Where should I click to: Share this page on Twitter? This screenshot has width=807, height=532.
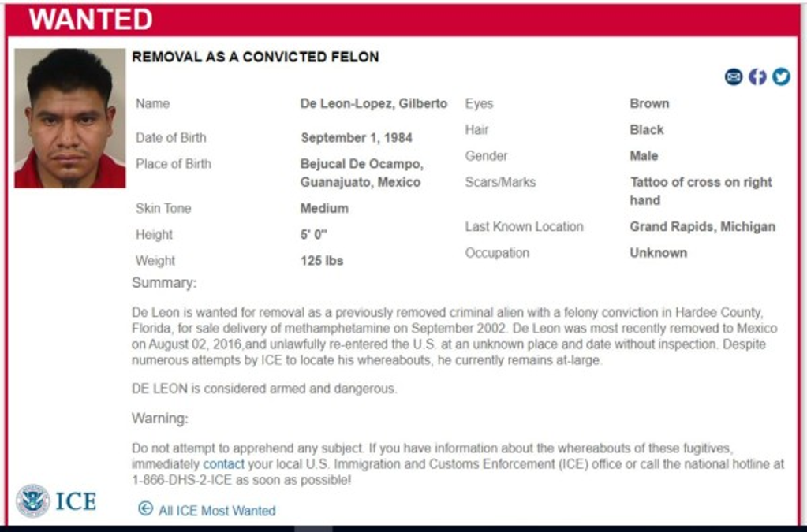coord(781,76)
